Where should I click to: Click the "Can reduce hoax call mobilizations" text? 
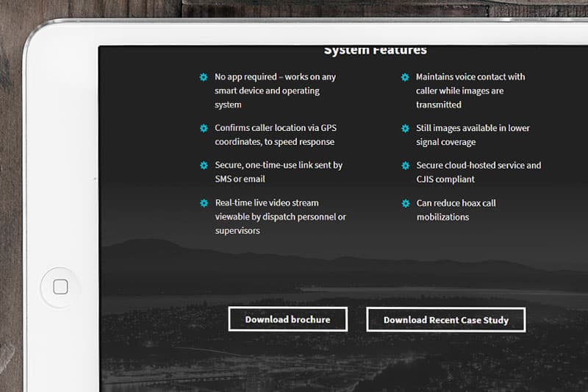tap(456, 210)
